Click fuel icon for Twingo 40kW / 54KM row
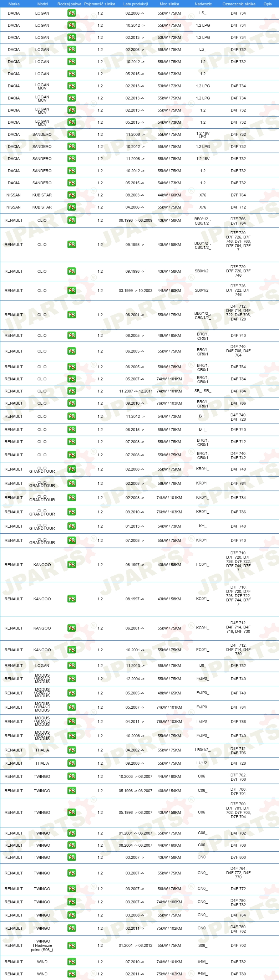The height and width of the screenshot is (980, 279). pyautogui.click(x=72, y=791)
